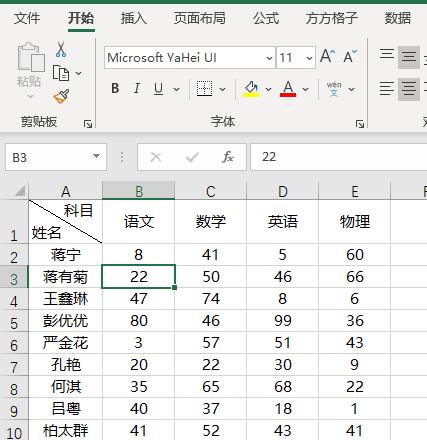Click the Cut scissors icon
Screen dimensions: 427x440
61,49
